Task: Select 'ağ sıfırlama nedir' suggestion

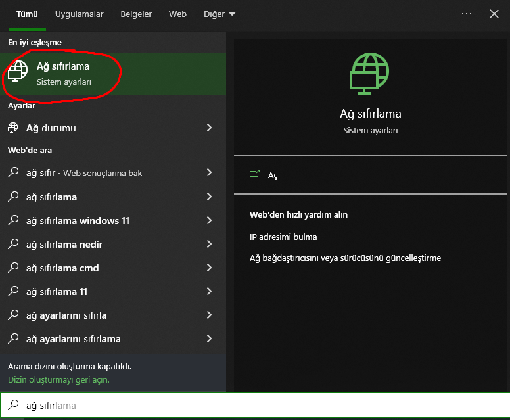Action: tap(113, 244)
